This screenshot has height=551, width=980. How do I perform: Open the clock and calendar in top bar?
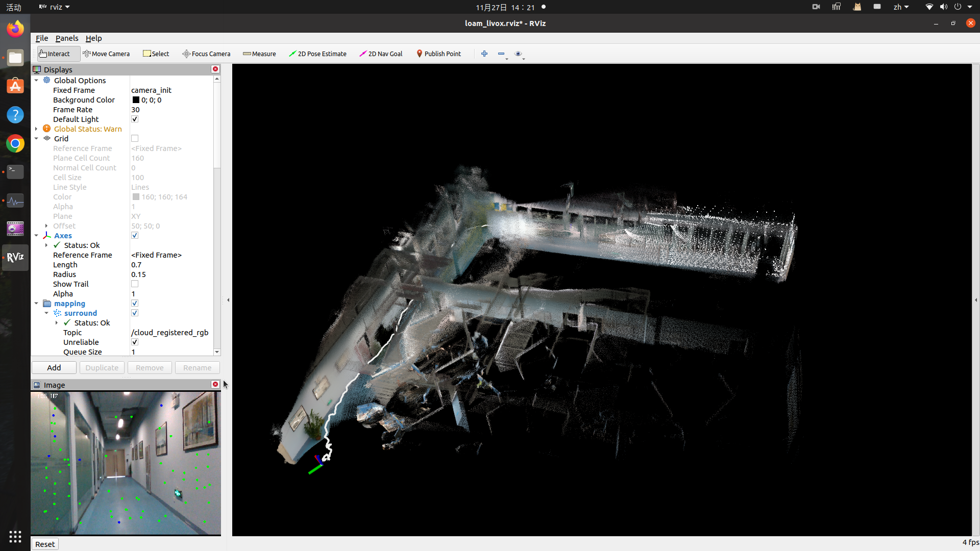505,7
